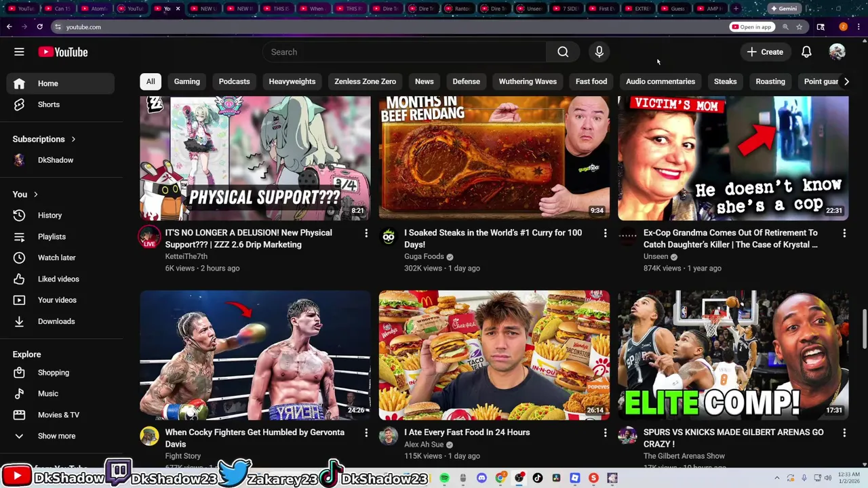868x488 pixels.
Task: Open the YouTube guide hamburger menu
Action: pyautogui.click(x=19, y=52)
